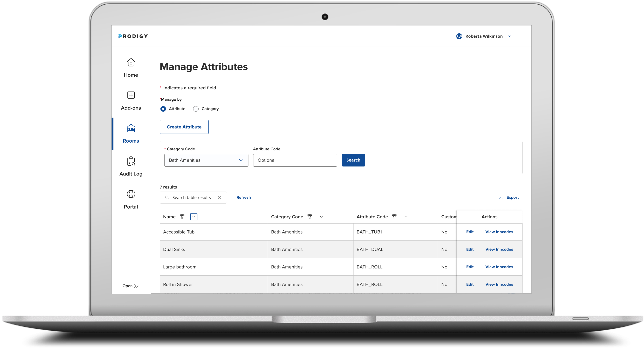Click the Attribute Code input field
This screenshot has width=644, height=356.
pyautogui.click(x=295, y=160)
